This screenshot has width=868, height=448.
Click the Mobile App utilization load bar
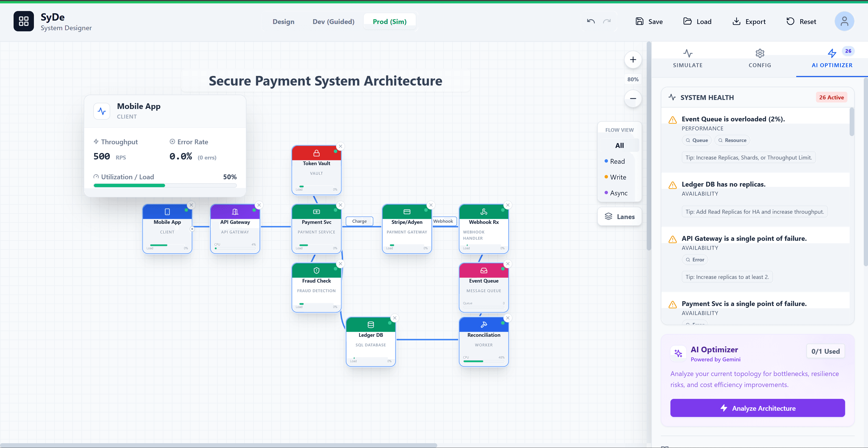pos(165,185)
